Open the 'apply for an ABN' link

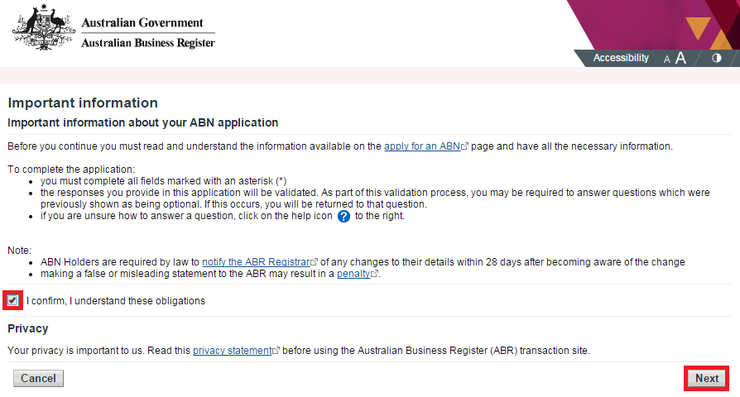(x=422, y=146)
